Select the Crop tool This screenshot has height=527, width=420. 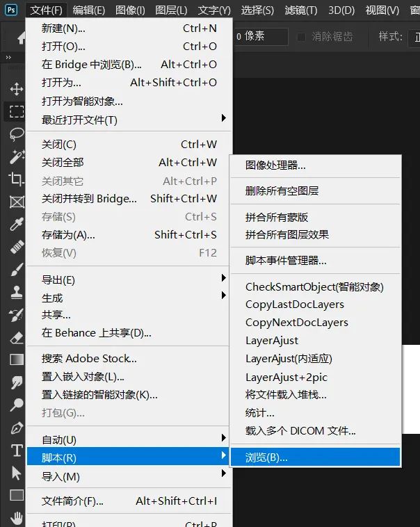(17, 179)
